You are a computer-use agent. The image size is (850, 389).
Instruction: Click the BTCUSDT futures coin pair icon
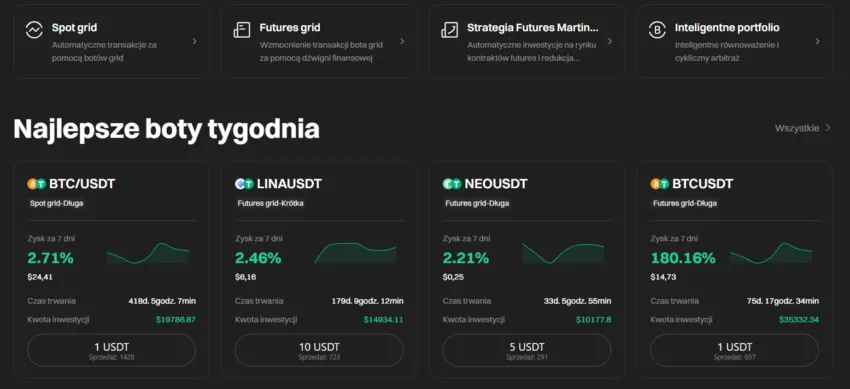click(660, 184)
